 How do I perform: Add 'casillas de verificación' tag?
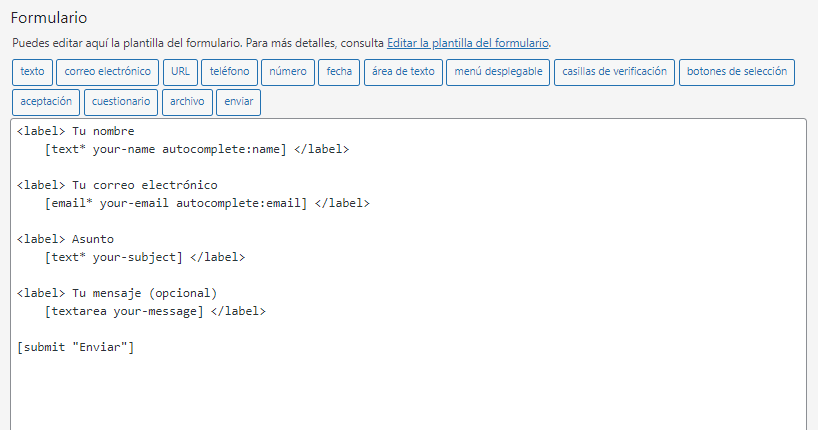615,72
